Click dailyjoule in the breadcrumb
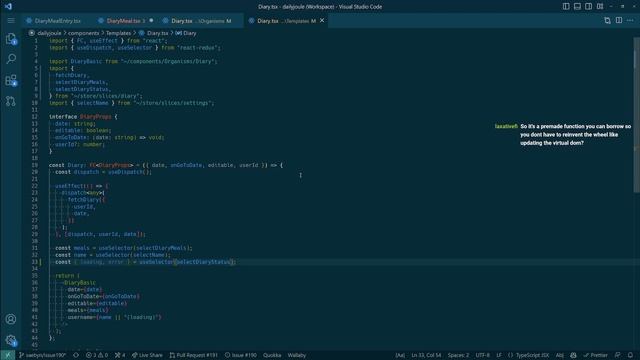The image size is (640, 360). pyautogui.click(x=49, y=33)
